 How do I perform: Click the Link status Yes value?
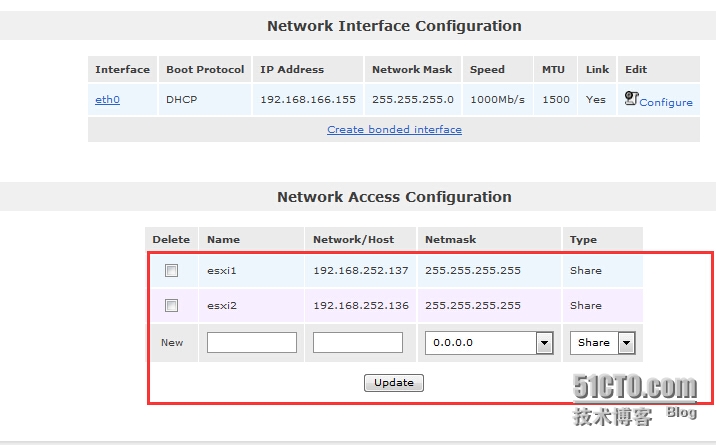tap(595, 99)
